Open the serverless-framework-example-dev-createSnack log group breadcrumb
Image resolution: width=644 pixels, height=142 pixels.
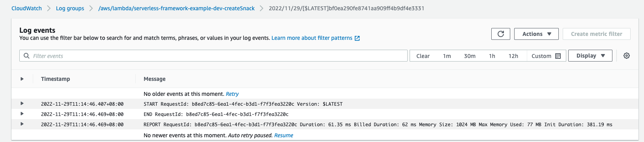tap(176, 8)
